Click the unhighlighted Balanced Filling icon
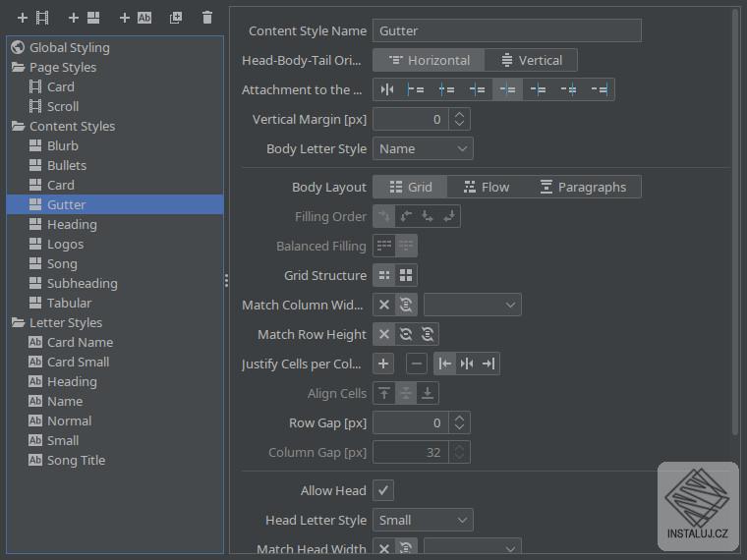 pos(384,247)
